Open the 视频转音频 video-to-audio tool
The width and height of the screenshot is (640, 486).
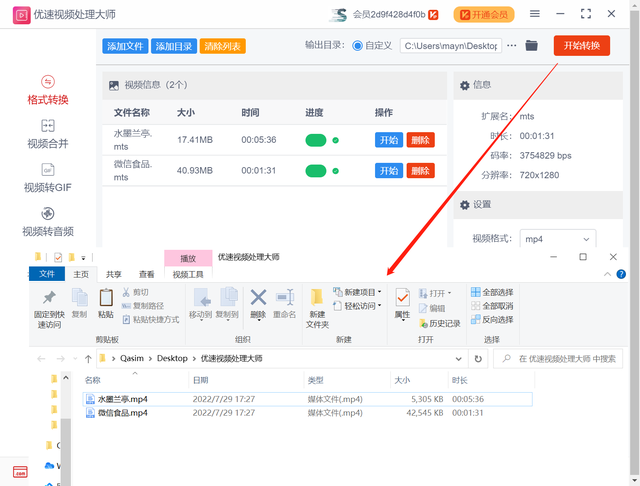point(48,222)
